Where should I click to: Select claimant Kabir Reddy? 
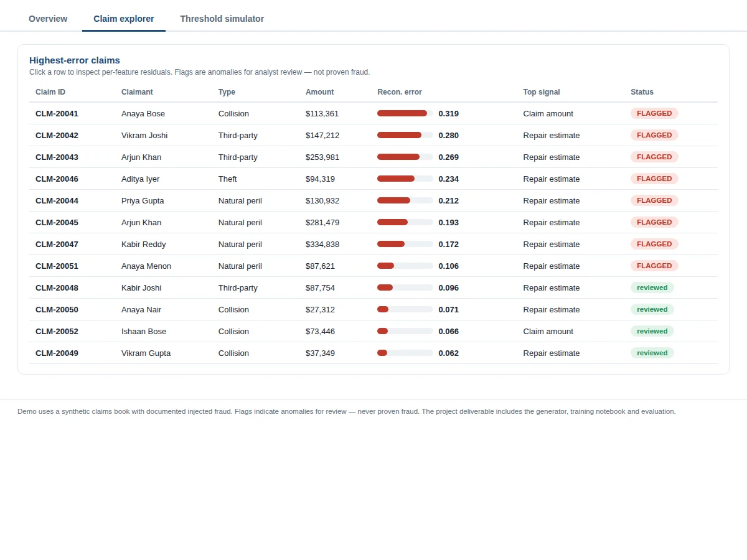pyautogui.click(x=144, y=244)
